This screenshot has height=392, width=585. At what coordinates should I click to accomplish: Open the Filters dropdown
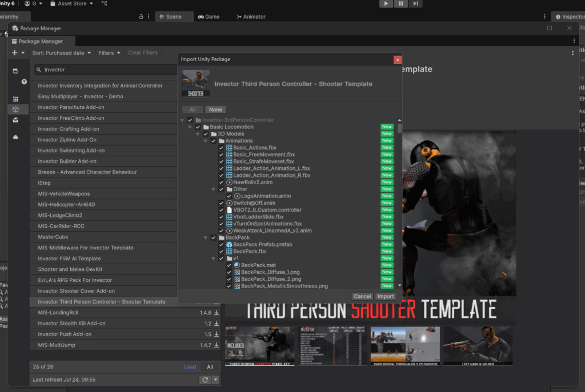(109, 53)
